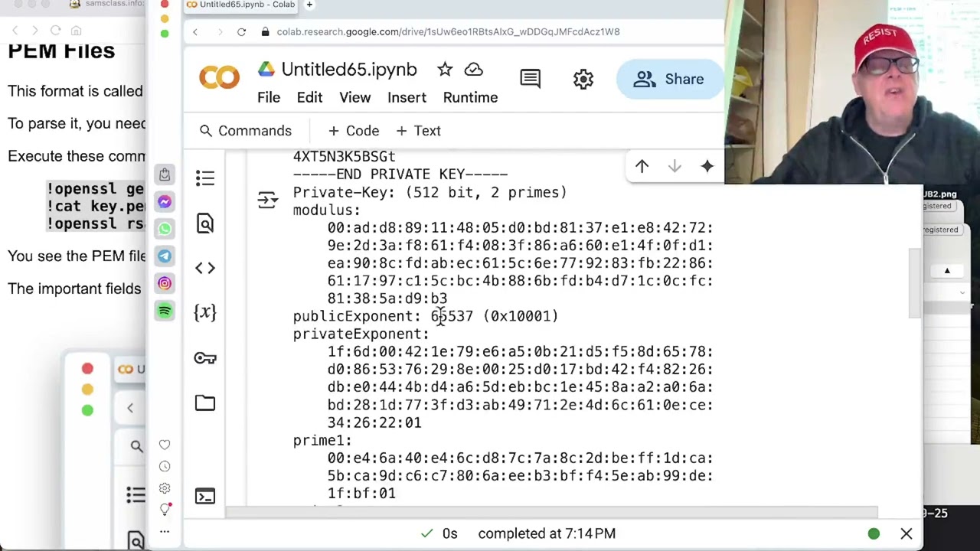
Task: Close the status bar with the X
Action: tap(906, 533)
